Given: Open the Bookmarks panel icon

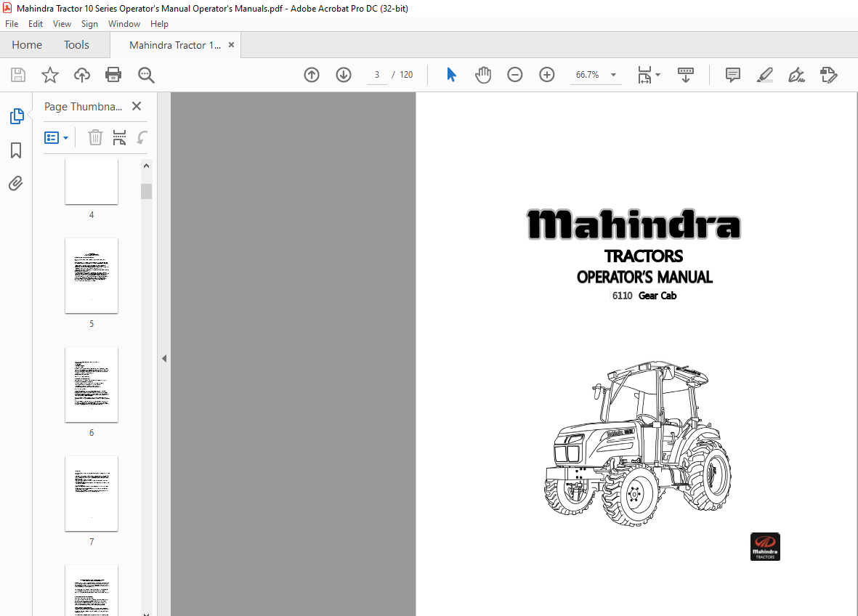Looking at the screenshot, I should 16,150.
